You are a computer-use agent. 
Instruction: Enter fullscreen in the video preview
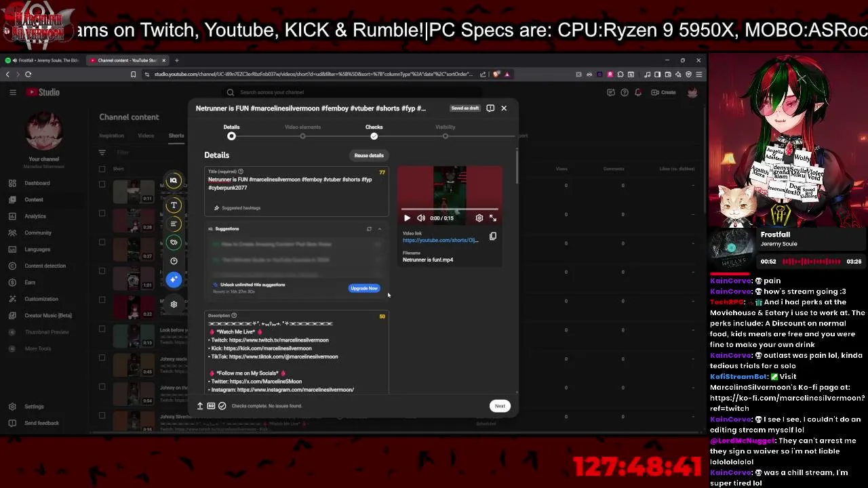point(493,218)
